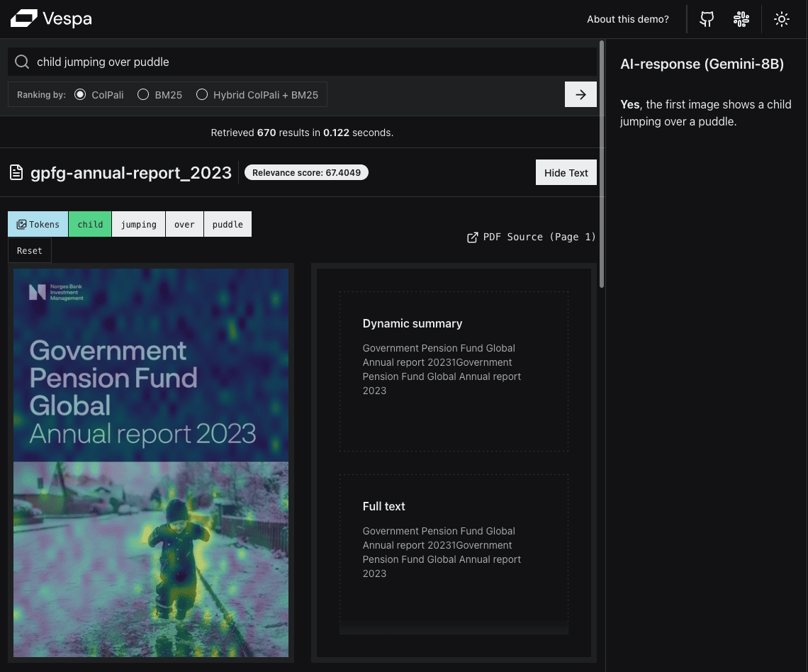The width and height of the screenshot is (808, 672).
Task: Select ColPali ranking option
Action: tap(80, 94)
